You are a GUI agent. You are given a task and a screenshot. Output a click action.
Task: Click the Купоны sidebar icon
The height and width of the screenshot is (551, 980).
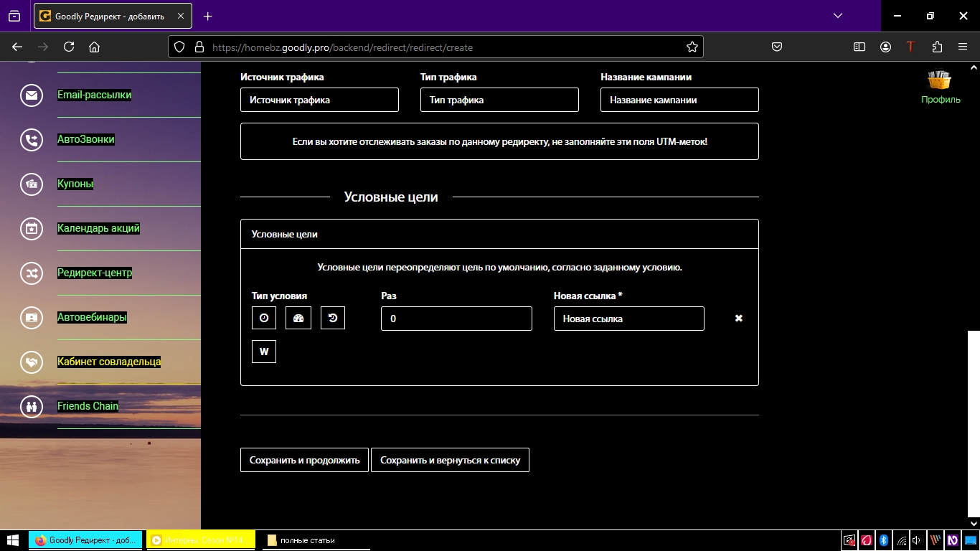coord(32,184)
